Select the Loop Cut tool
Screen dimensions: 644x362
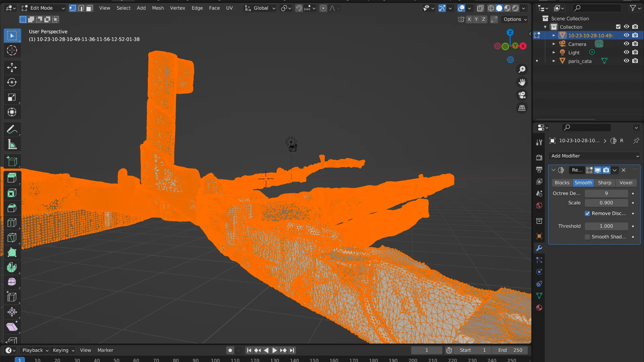click(12, 223)
